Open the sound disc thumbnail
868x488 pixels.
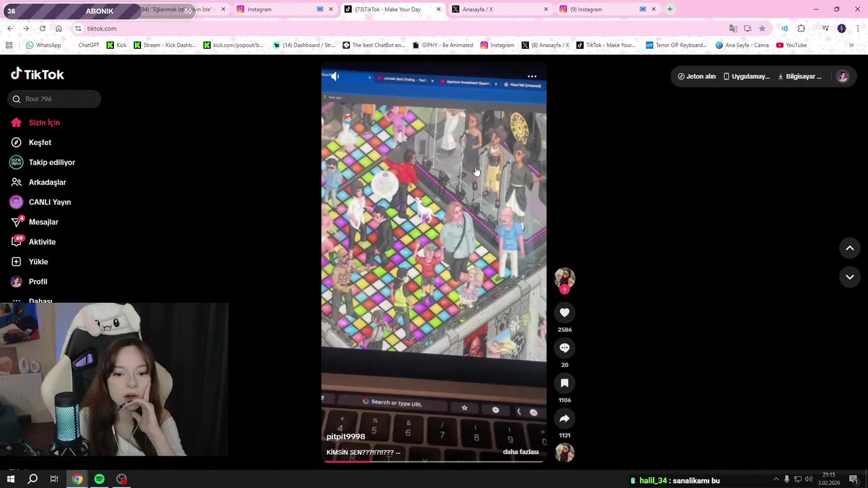[564, 452]
